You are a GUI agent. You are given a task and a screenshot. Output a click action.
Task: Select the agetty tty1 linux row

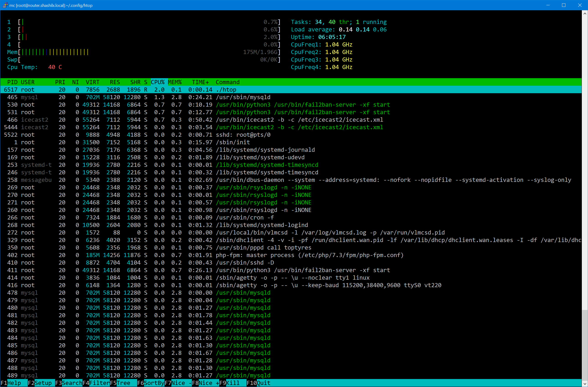(291, 278)
